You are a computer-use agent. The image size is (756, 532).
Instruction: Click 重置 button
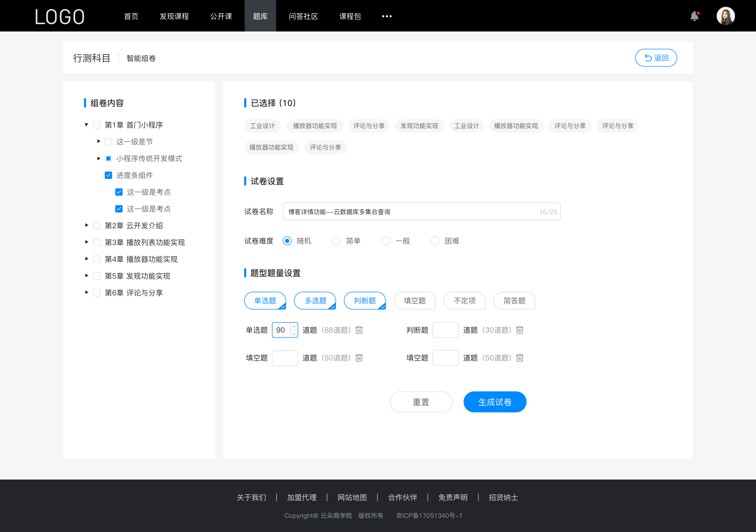tap(420, 401)
